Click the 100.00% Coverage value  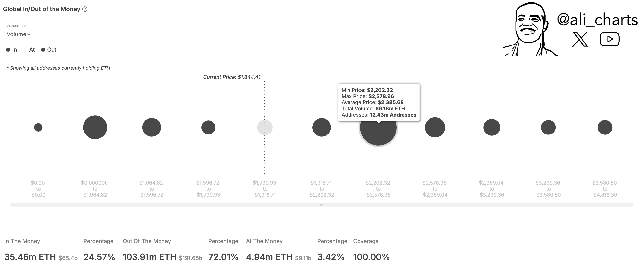(x=372, y=257)
